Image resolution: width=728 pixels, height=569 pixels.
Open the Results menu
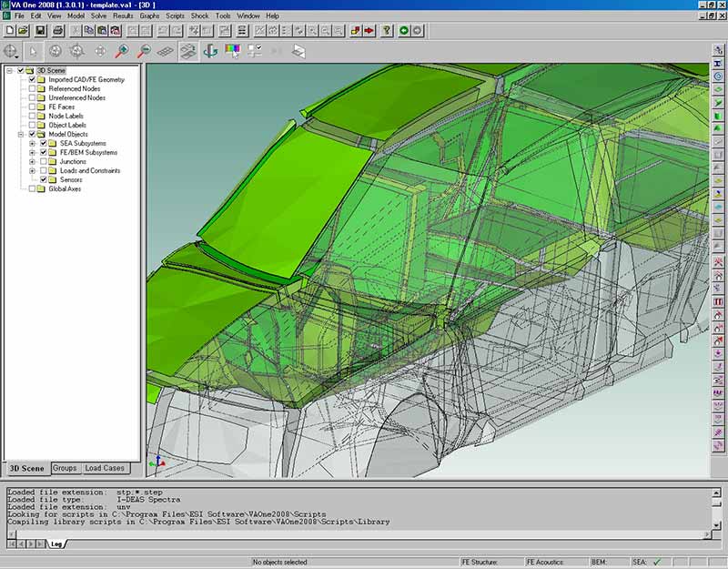coord(123,15)
